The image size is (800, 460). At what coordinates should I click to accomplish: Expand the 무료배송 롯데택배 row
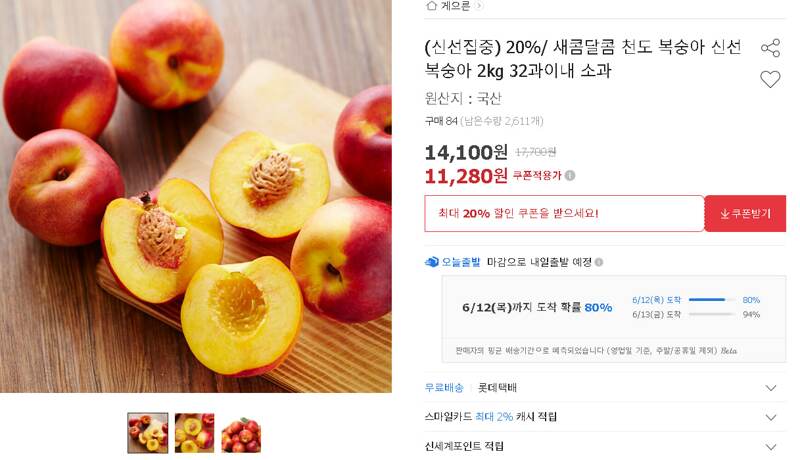[605, 388]
